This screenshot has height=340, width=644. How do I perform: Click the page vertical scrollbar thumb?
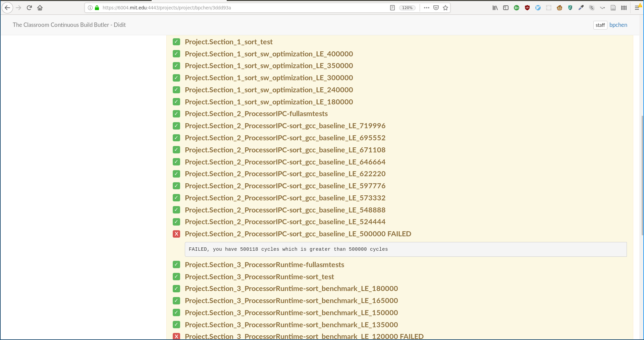(x=642, y=175)
